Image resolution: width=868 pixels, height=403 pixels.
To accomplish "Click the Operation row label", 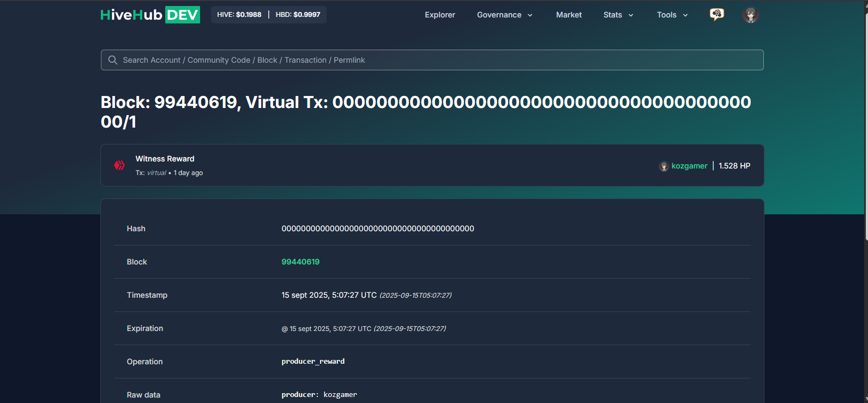I will 144,362.
